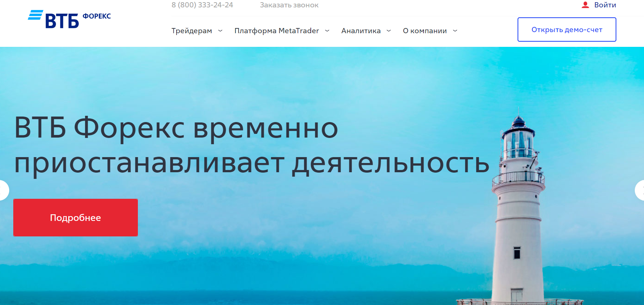The height and width of the screenshot is (305, 644).
Task: Click the headline about ВТБ Форекс suspension
Action: (x=251, y=145)
